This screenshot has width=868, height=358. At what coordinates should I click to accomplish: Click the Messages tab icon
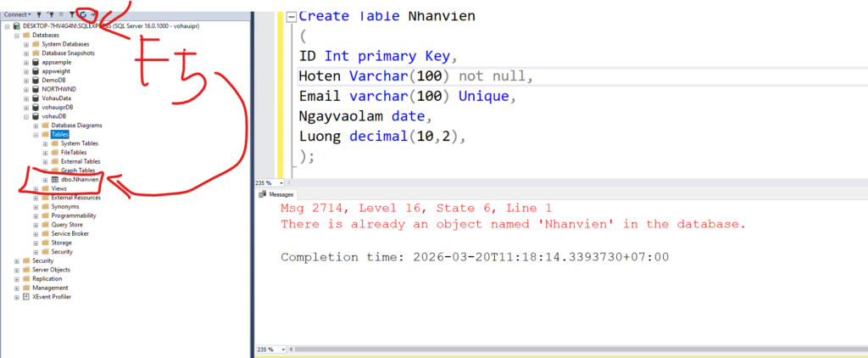point(263,194)
